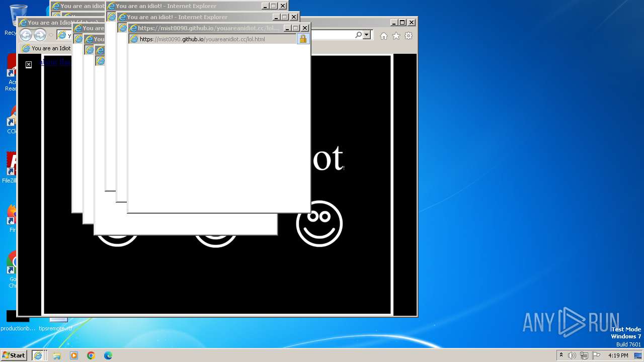
Task: Click the rightmost smiley face on the page
Action: pos(319,224)
